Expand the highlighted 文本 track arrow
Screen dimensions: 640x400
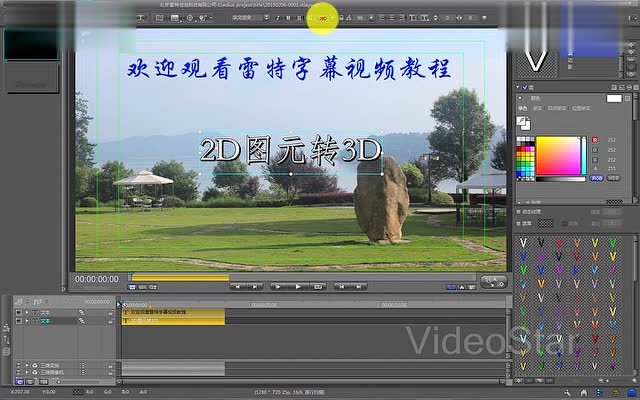tap(27, 321)
